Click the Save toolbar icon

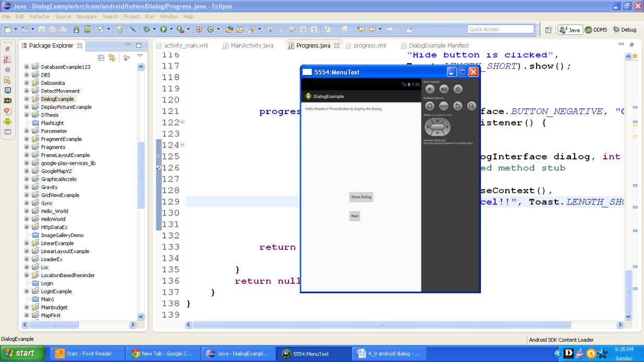pyautogui.click(x=41, y=30)
